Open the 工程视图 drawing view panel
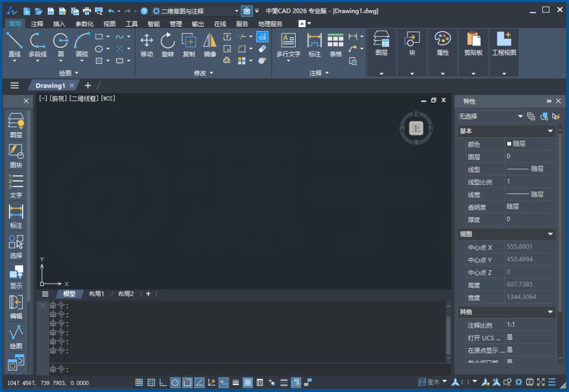Image resolution: width=569 pixels, height=392 pixels. pyautogui.click(x=503, y=53)
